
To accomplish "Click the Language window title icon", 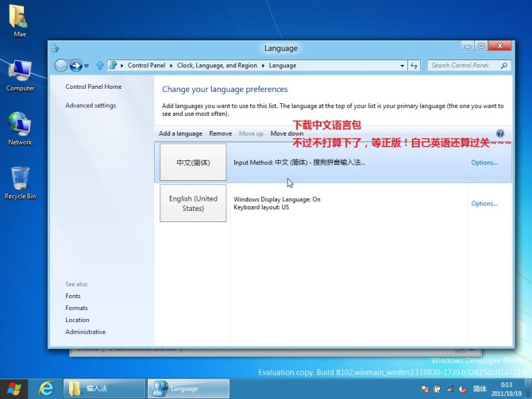I will 56,48.
